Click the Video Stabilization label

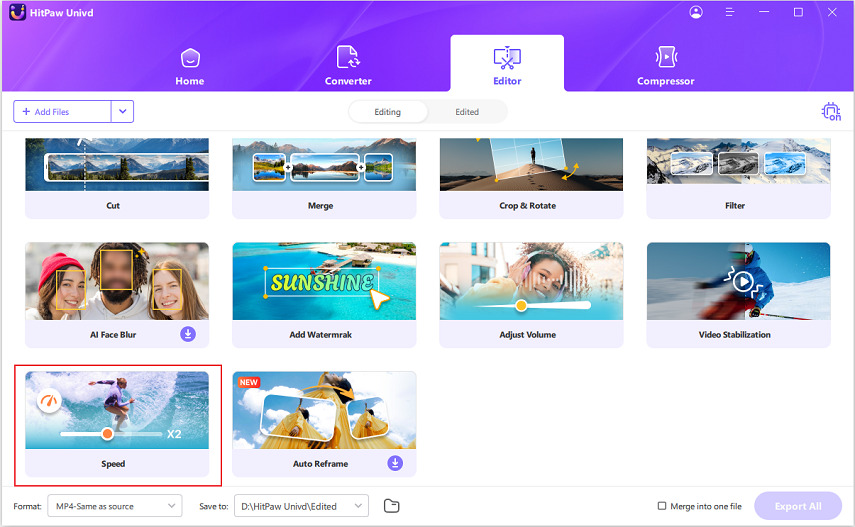click(x=734, y=334)
